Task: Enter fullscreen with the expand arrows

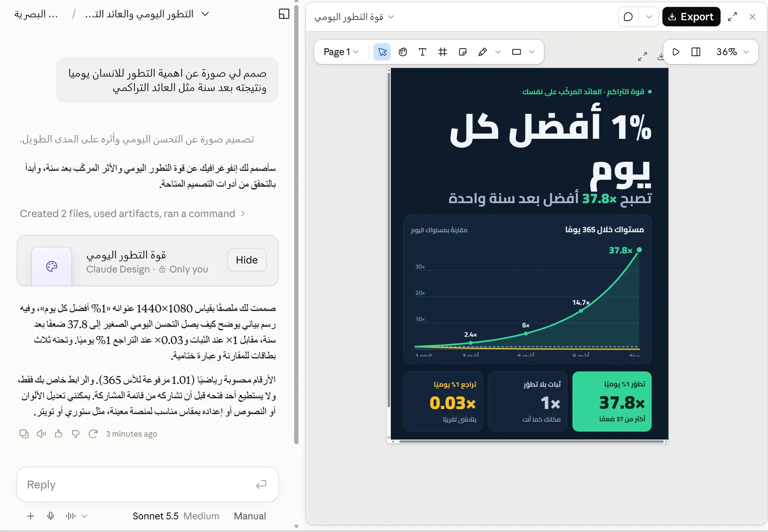Action: (732, 17)
